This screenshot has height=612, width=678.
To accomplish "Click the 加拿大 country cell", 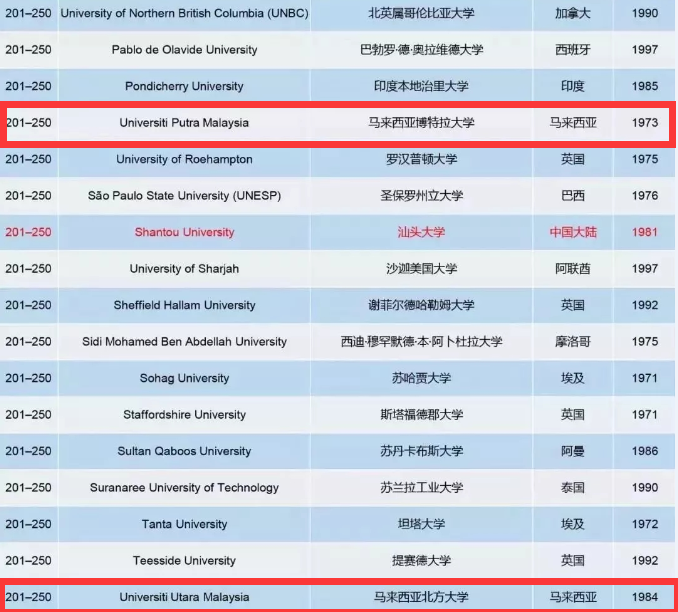I will [x=572, y=13].
